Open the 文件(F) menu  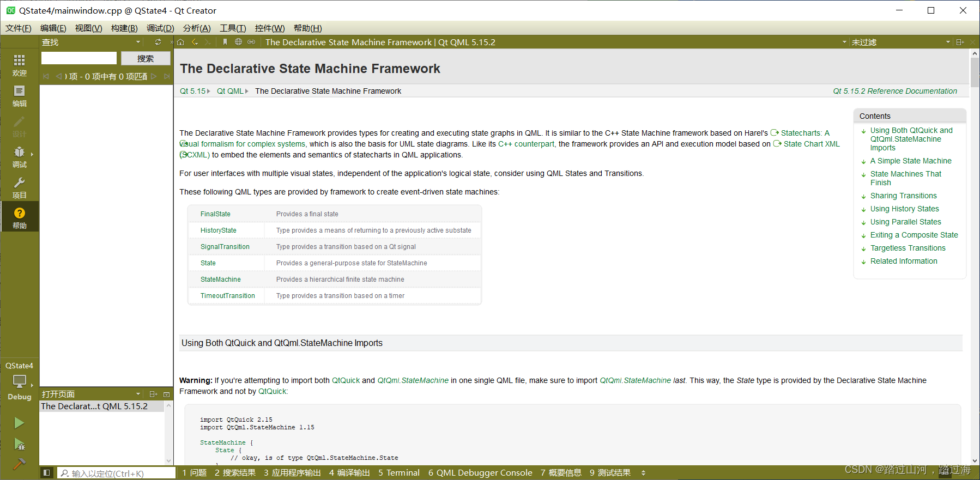[x=18, y=28]
